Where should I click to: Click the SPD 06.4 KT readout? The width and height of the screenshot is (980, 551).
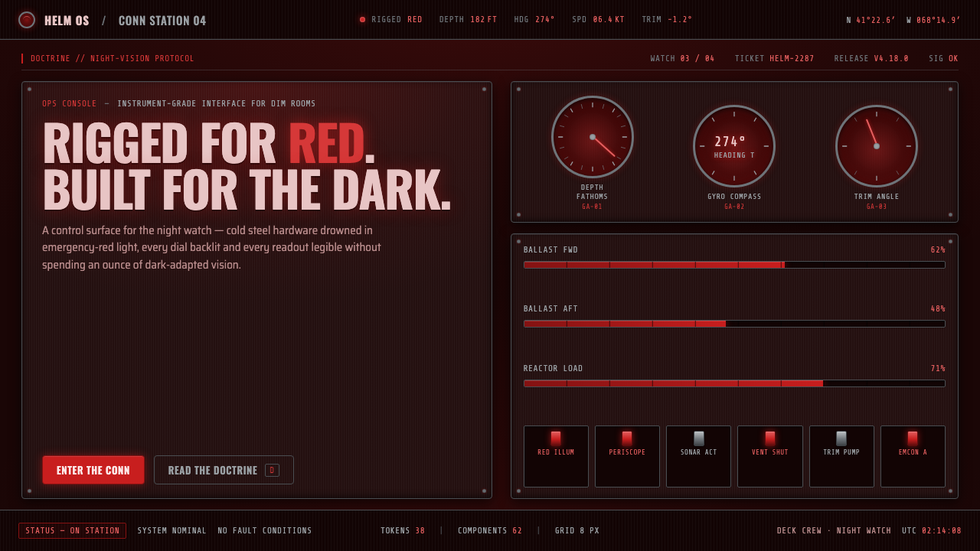click(598, 20)
